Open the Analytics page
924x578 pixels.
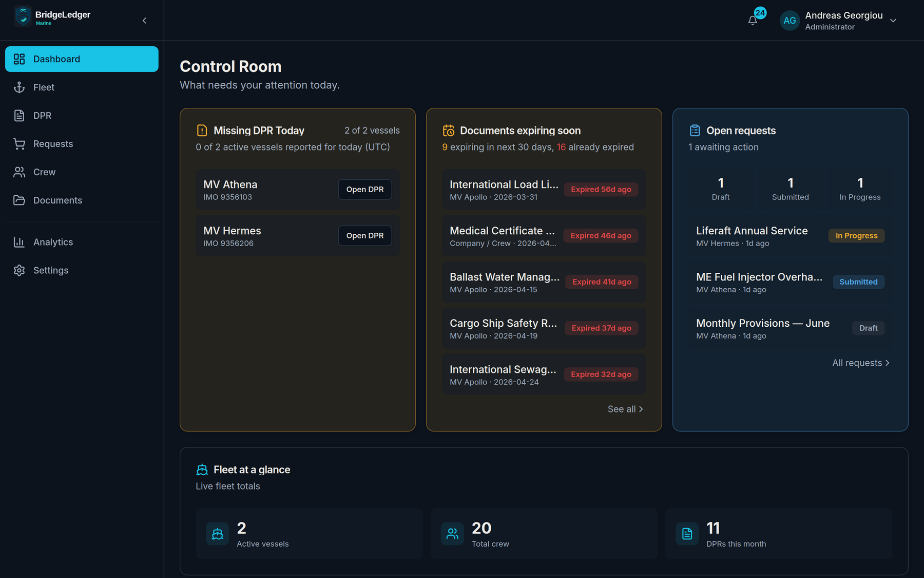(x=82, y=242)
